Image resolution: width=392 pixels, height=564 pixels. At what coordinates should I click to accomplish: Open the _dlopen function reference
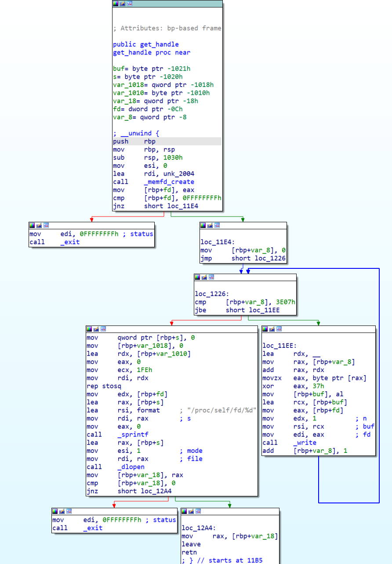(130, 466)
